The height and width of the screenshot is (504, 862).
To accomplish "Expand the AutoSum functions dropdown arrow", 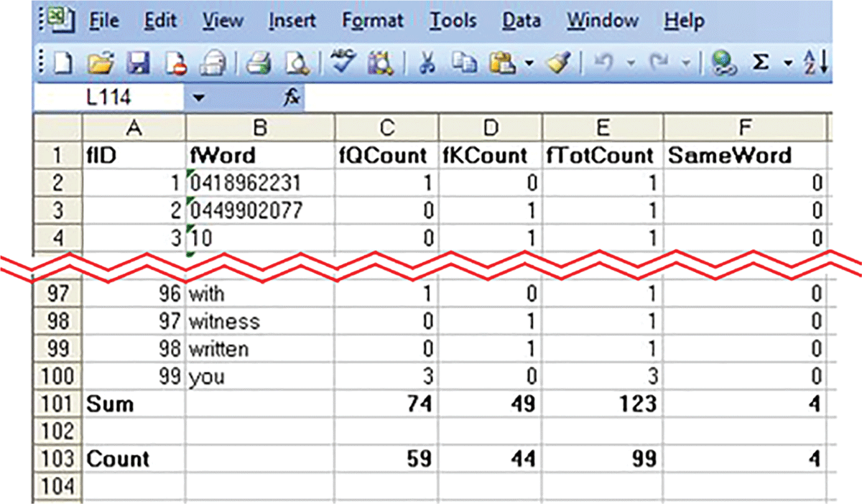I will click(x=787, y=65).
